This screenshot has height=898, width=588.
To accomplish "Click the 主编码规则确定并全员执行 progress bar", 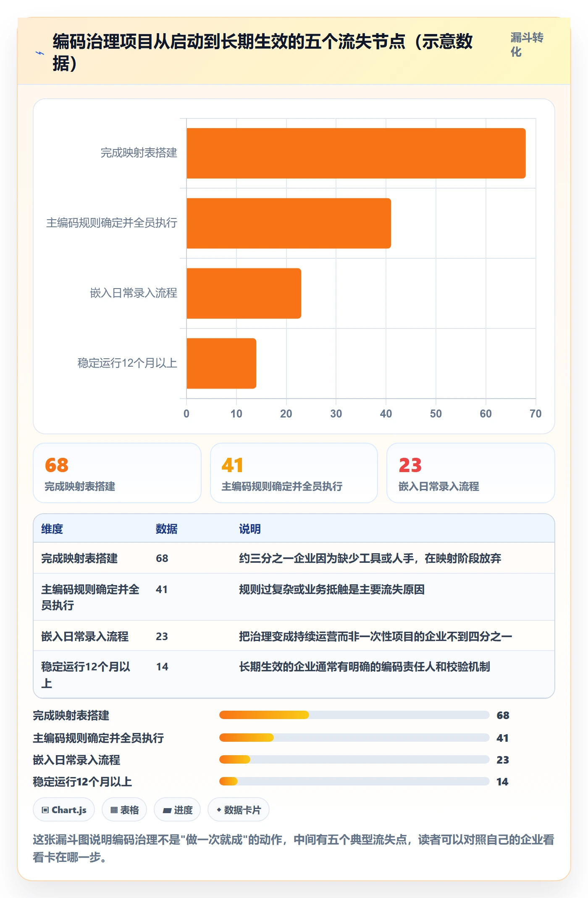I will click(354, 737).
